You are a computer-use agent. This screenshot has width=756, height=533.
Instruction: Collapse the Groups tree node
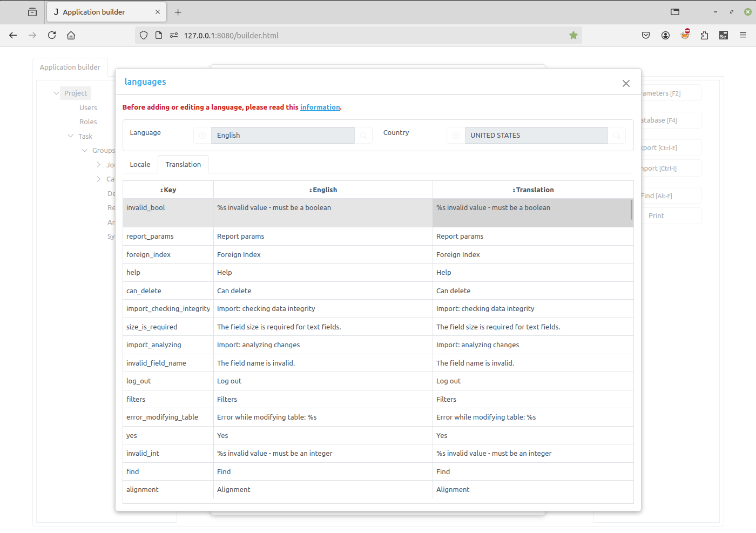tap(84, 150)
